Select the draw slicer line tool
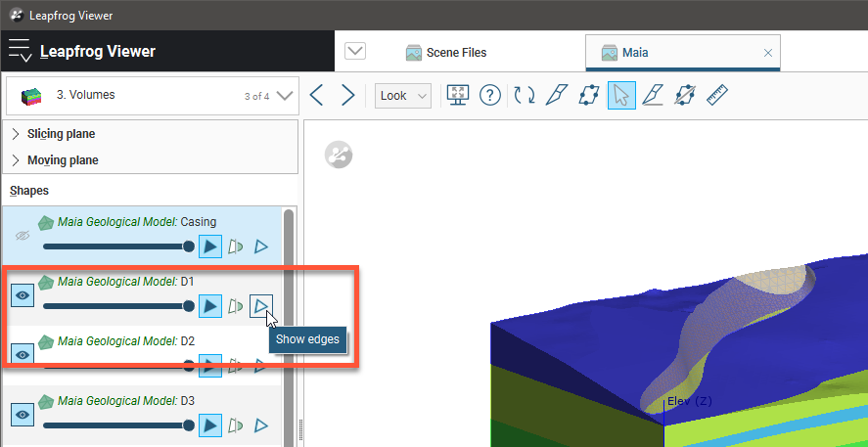This screenshot has width=868, height=447. [x=556, y=96]
